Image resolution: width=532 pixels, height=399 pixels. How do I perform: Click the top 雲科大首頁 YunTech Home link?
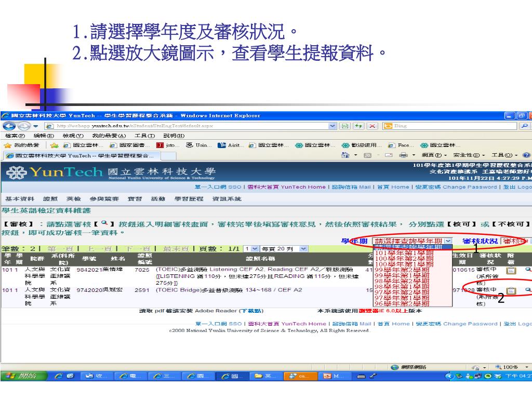click(286, 187)
